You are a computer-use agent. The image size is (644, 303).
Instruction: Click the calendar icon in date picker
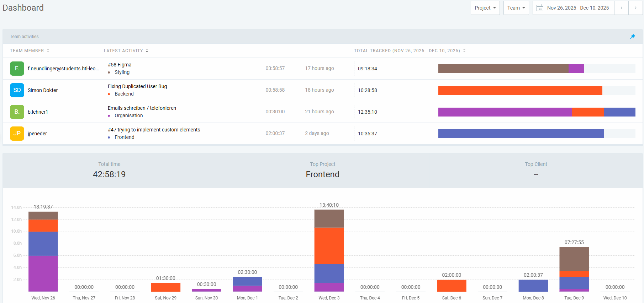pos(540,8)
